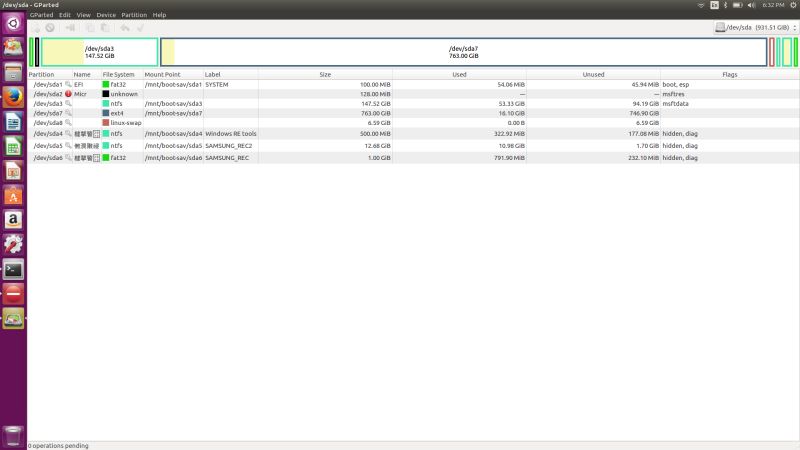This screenshot has width=800, height=450.
Task: Click the Resize/Move toolbar icon
Action: [70, 28]
